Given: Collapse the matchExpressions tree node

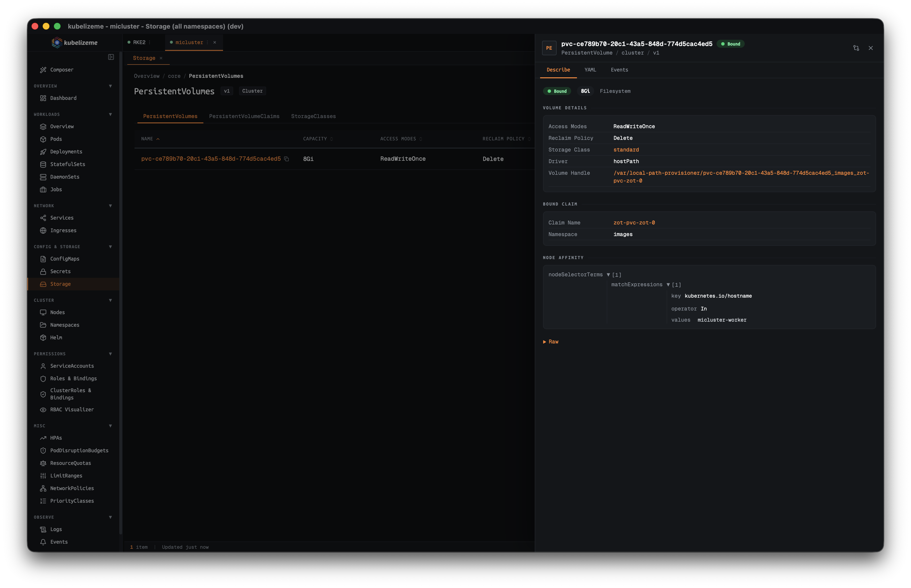Looking at the screenshot, I should pos(668,285).
